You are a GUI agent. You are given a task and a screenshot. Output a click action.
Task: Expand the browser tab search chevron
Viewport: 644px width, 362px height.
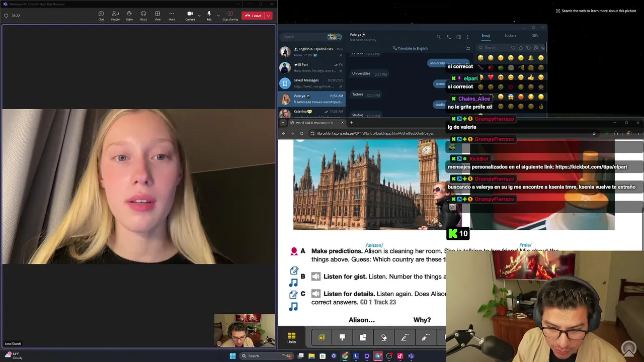tap(283, 123)
